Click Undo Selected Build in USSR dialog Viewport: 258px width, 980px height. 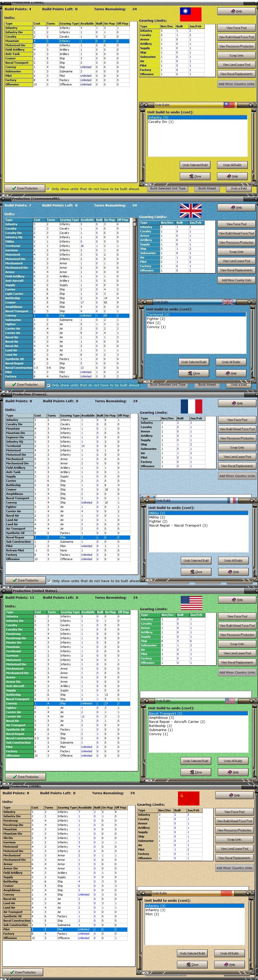192,953
